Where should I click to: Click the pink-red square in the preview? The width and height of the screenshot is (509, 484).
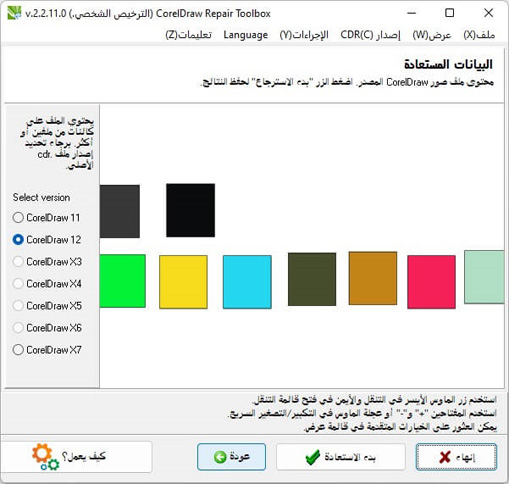point(431,282)
